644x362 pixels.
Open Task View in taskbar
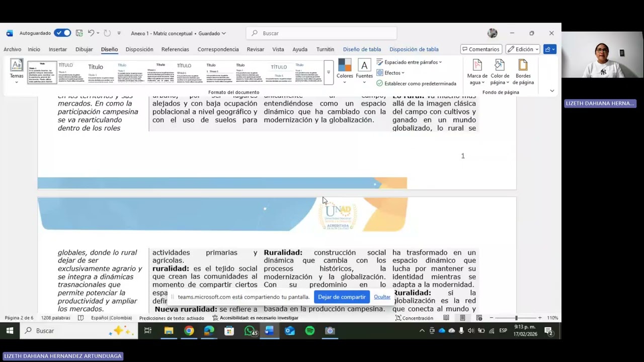point(148,330)
